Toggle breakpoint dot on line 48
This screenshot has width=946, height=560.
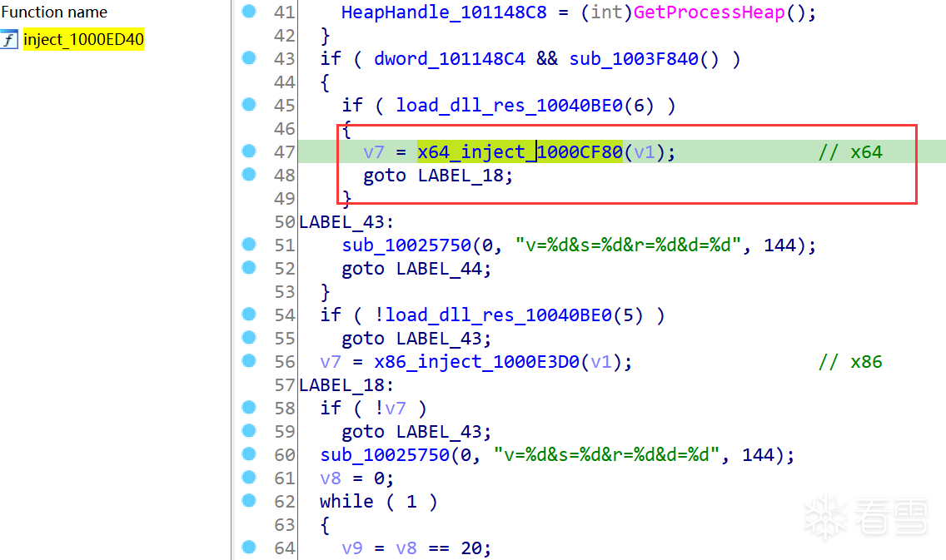248,174
